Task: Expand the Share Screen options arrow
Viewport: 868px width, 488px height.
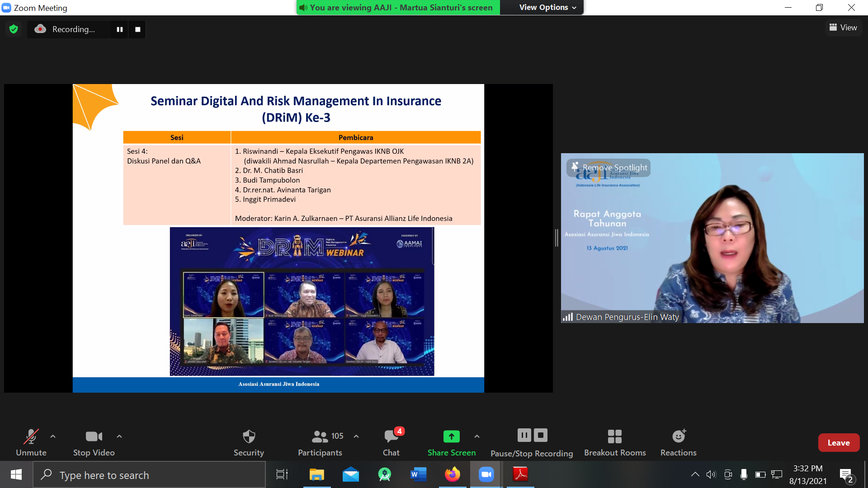Action: coord(477,436)
